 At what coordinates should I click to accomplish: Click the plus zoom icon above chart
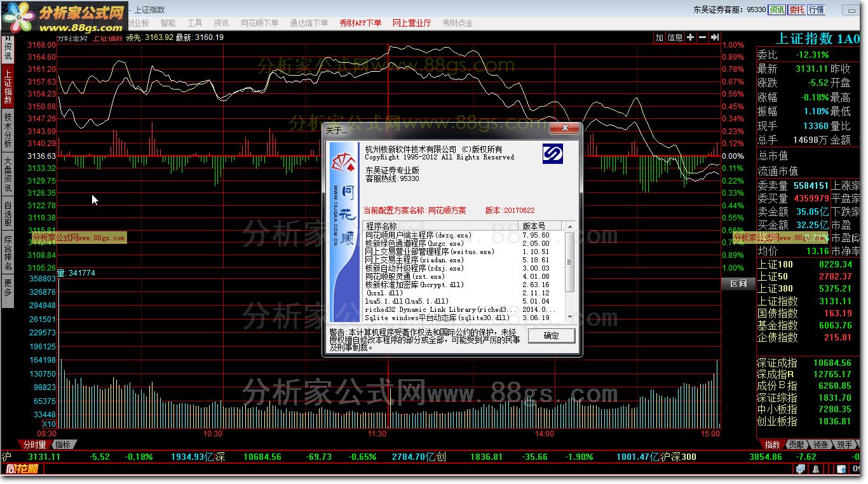click(691, 37)
